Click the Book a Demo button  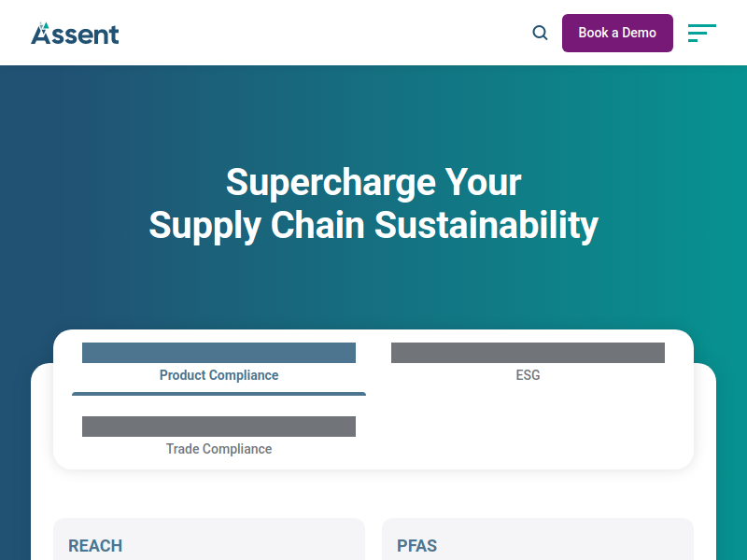pyautogui.click(x=617, y=33)
